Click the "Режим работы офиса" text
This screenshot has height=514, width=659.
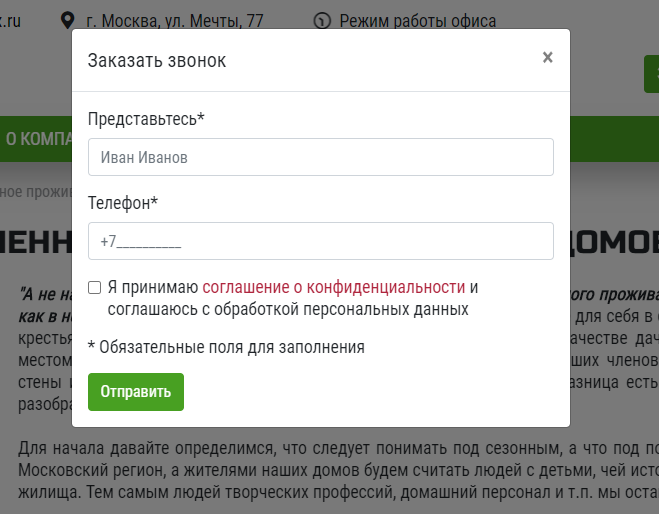pos(417,20)
